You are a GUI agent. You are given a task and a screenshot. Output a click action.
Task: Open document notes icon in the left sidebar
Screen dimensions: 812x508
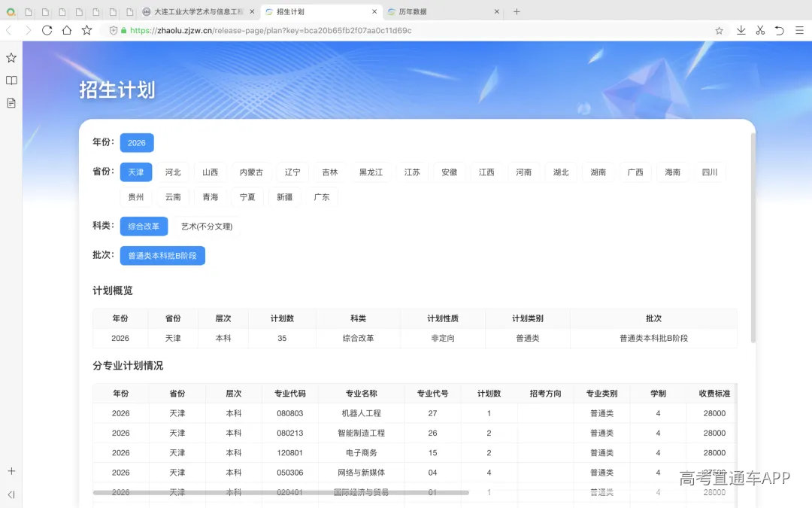click(x=11, y=102)
